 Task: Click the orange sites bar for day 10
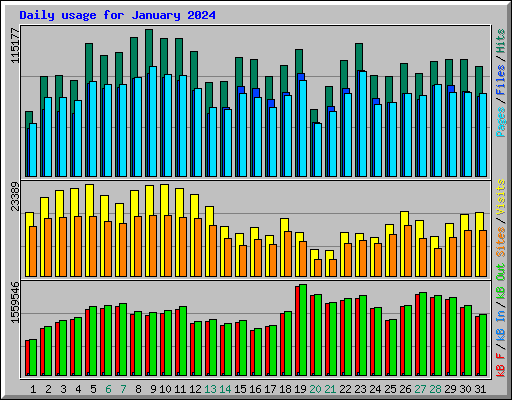tap(168, 246)
